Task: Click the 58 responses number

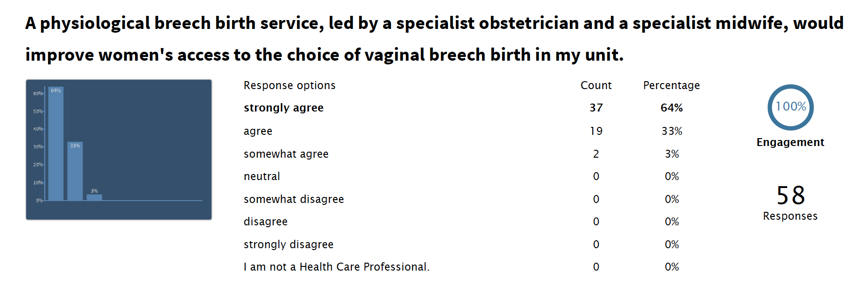Action: click(790, 195)
